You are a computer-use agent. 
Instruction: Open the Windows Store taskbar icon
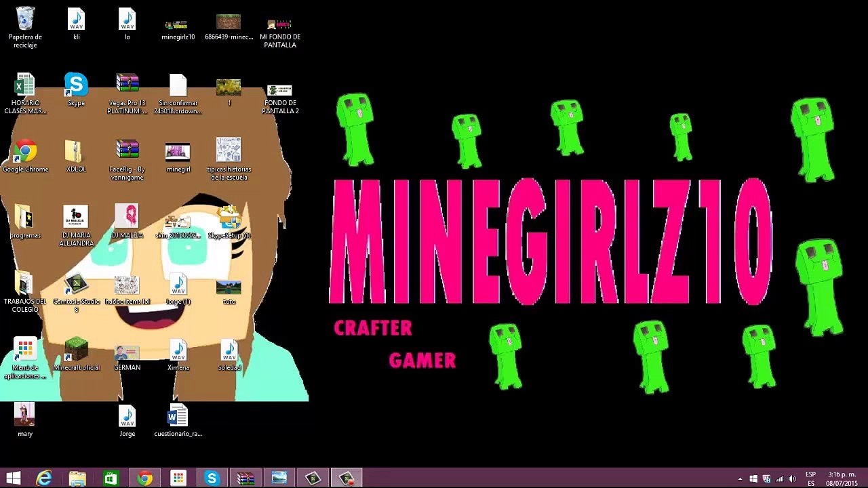pyautogui.click(x=111, y=479)
